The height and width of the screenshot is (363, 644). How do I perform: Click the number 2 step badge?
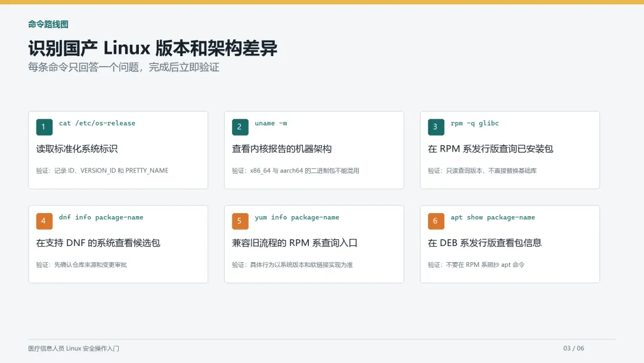pos(240,127)
